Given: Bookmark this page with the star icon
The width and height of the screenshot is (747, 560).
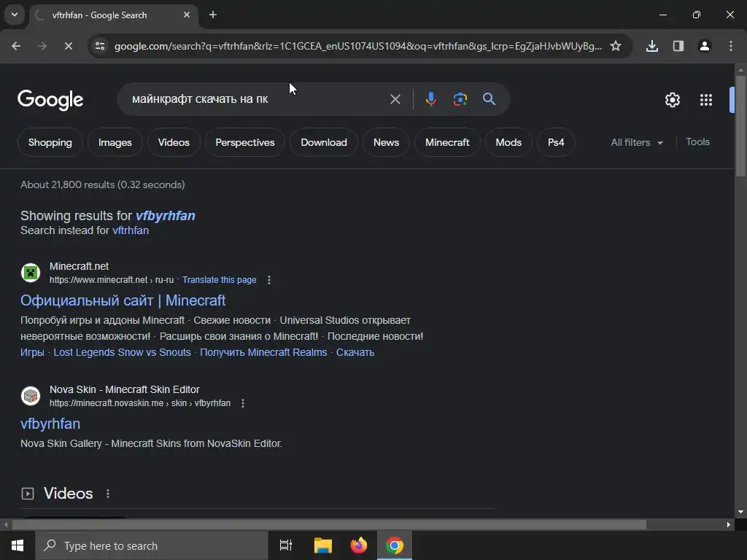Looking at the screenshot, I should point(616,46).
